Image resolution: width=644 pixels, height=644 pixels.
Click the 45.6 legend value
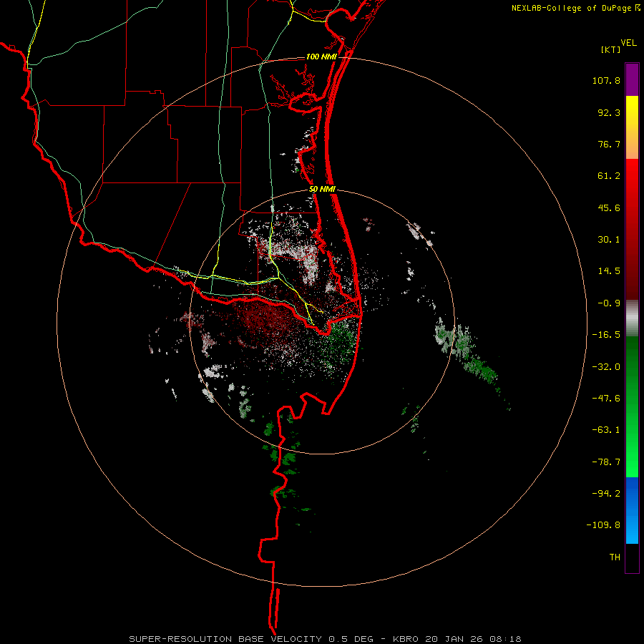[x=609, y=208]
